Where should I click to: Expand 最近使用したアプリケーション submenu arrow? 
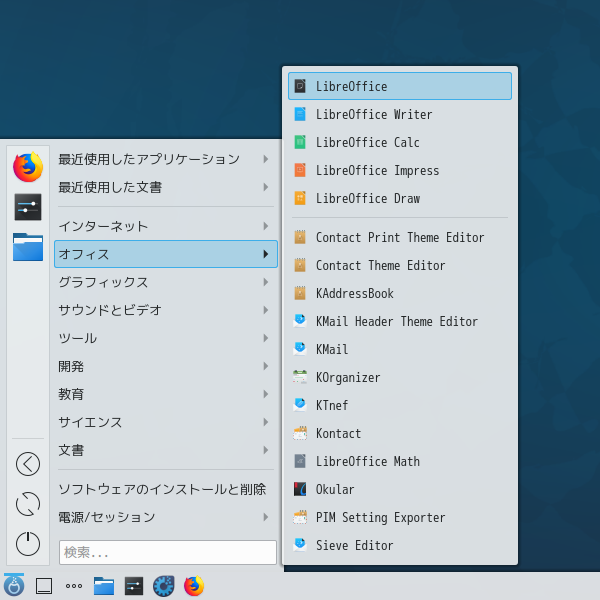(x=266, y=159)
